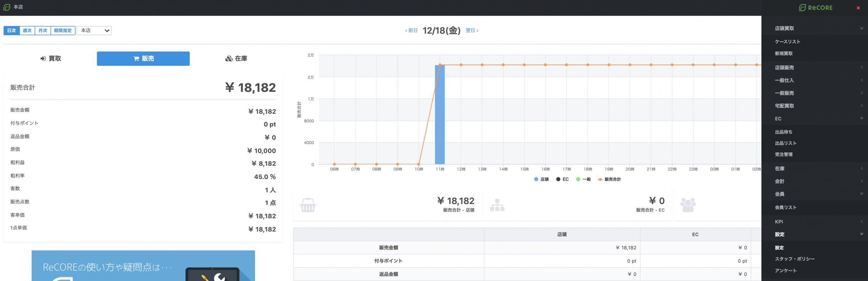868x281 pixels.
Task: Go to the next day with 翌日
Action: point(472,31)
